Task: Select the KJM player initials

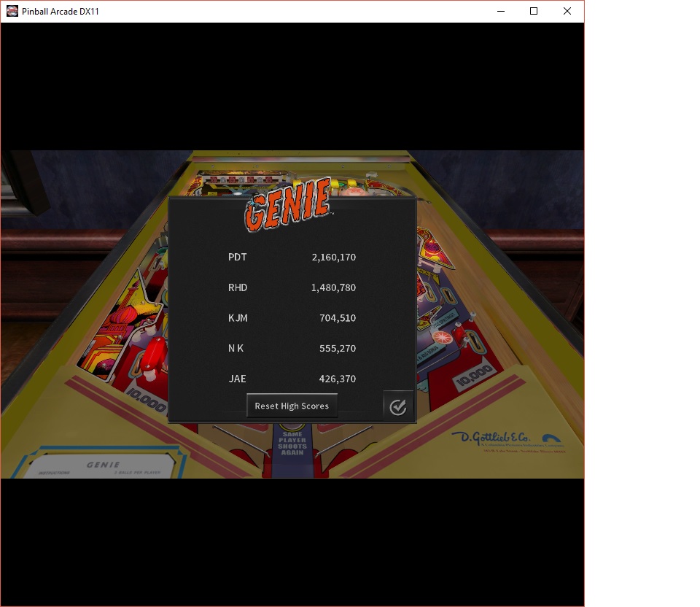Action: pos(238,318)
